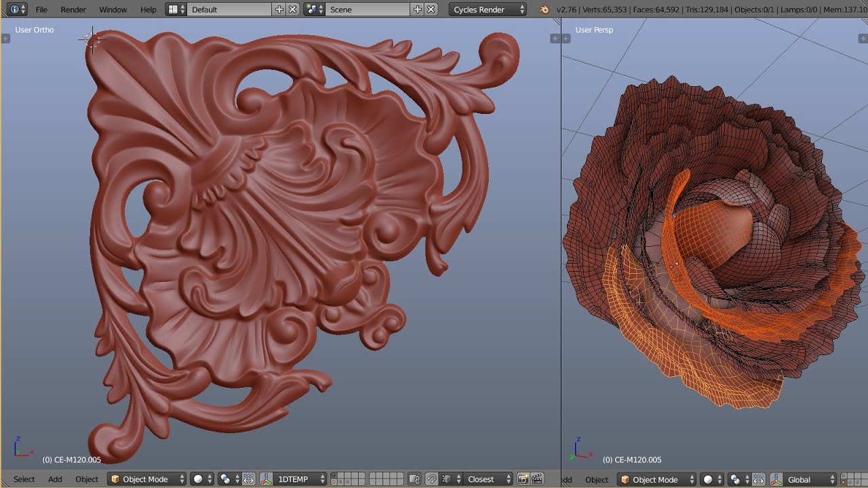The height and width of the screenshot is (488, 868).
Task: Click the 3D cursor in left viewport
Action: click(92, 40)
